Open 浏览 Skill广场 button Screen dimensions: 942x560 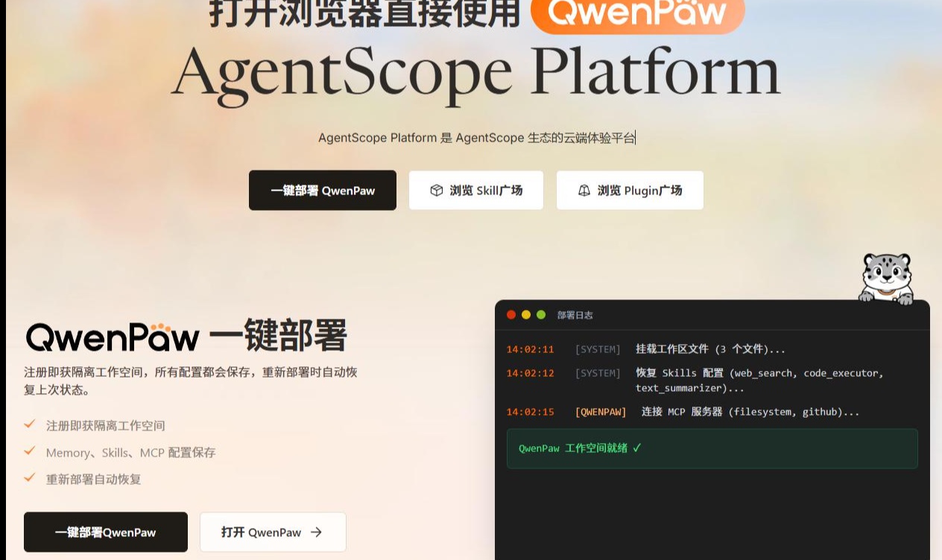pos(476,191)
